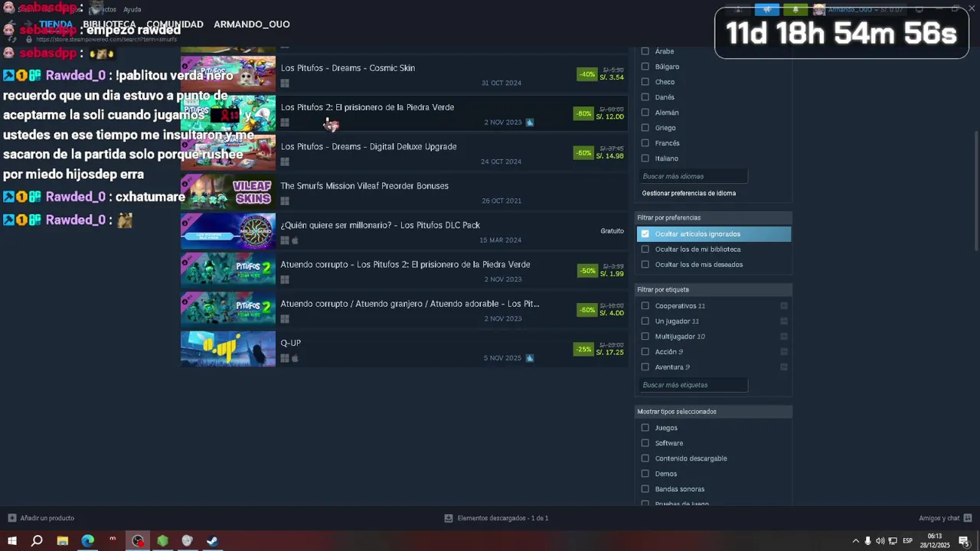980x551 pixels.
Task: Check the Árabe language checkbox
Action: tap(645, 51)
